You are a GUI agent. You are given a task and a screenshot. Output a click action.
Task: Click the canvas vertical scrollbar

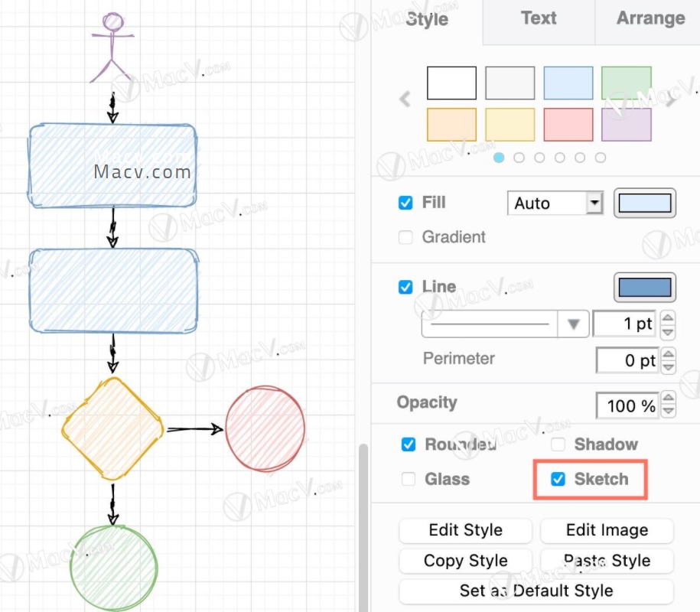tap(363, 527)
